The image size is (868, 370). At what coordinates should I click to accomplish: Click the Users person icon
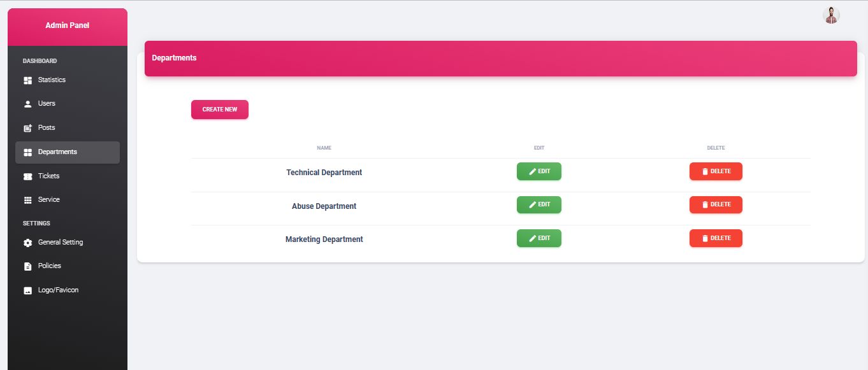tap(27, 104)
